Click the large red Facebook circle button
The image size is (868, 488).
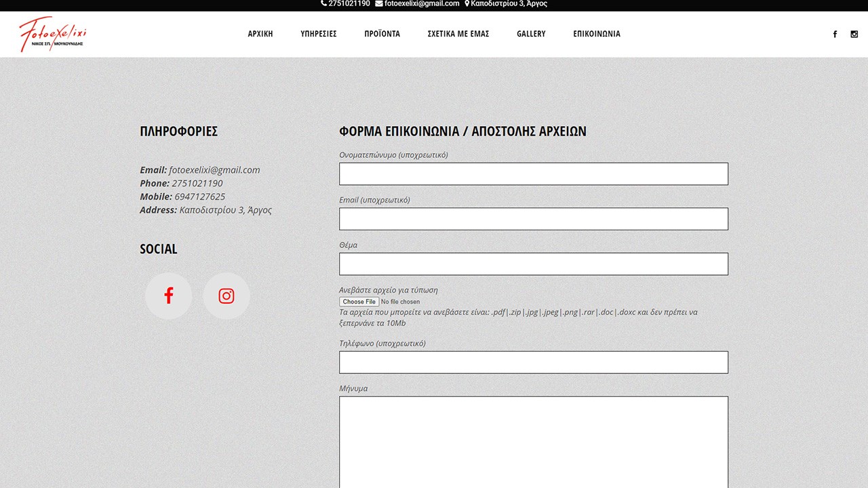tap(168, 296)
